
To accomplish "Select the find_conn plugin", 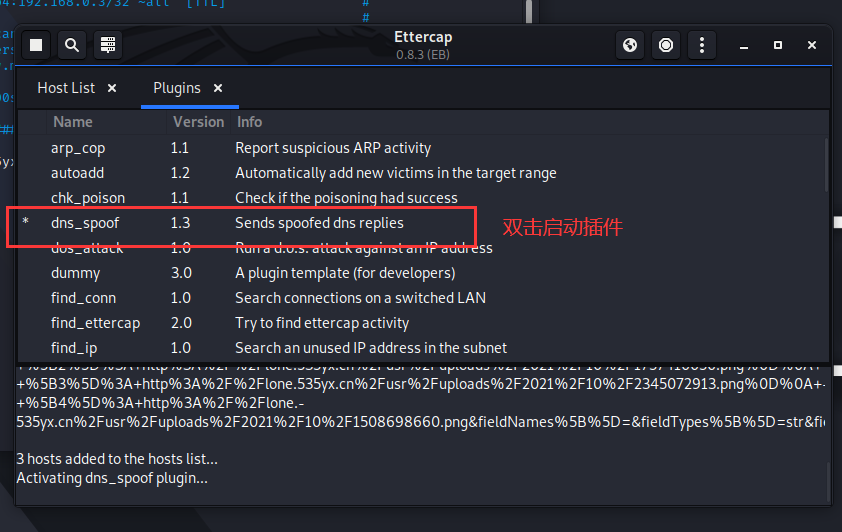I will coord(422,298).
